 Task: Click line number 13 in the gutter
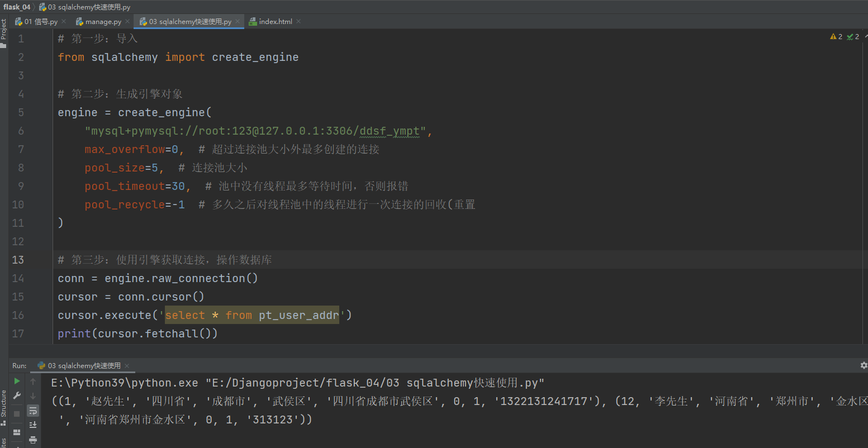tap(18, 260)
